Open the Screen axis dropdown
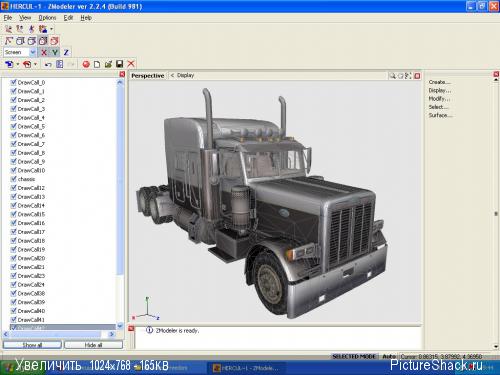Viewport: 500px width, 375px height. 32,52
